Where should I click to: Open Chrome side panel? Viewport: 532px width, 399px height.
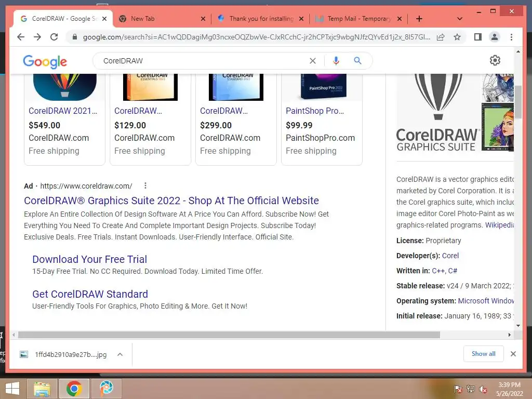[x=478, y=37]
